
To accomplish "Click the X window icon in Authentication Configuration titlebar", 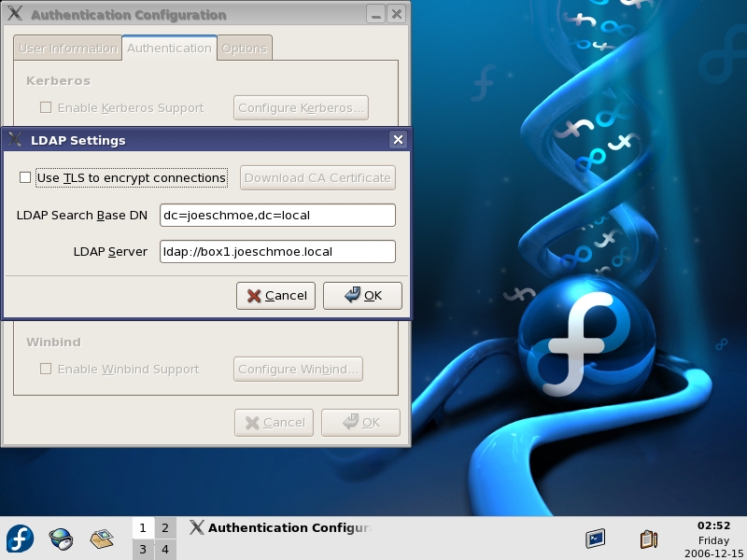I will (x=15, y=13).
